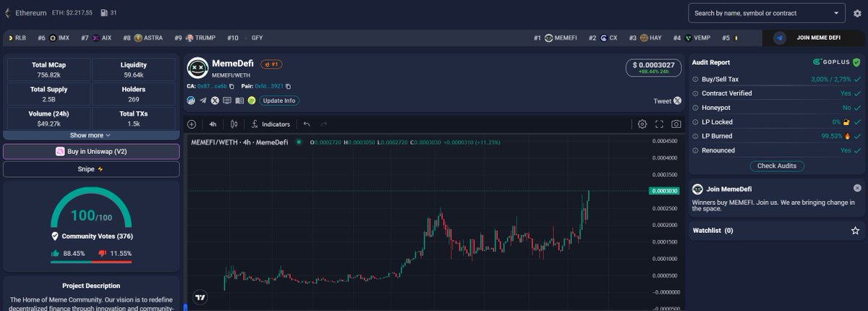Vote thumbs up for MemeDefi

pyautogui.click(x=55, y=253)
